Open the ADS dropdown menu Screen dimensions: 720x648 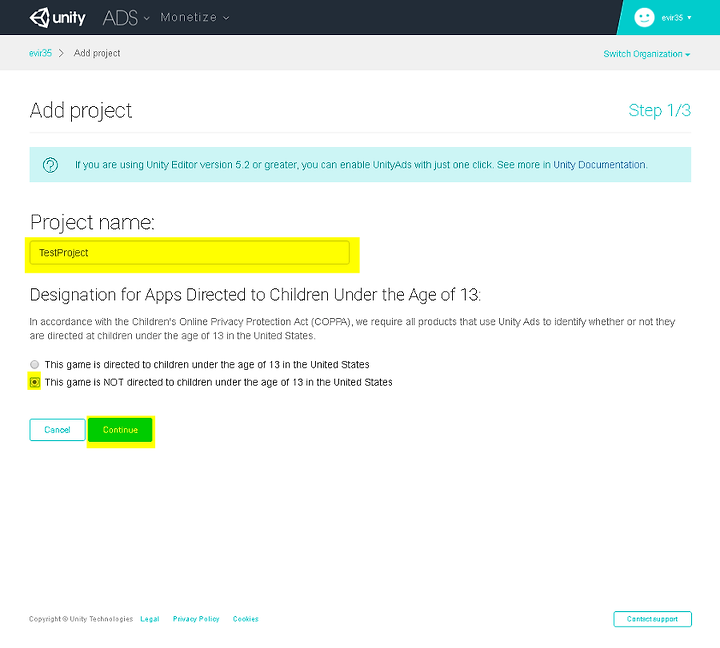pos(126,18)
